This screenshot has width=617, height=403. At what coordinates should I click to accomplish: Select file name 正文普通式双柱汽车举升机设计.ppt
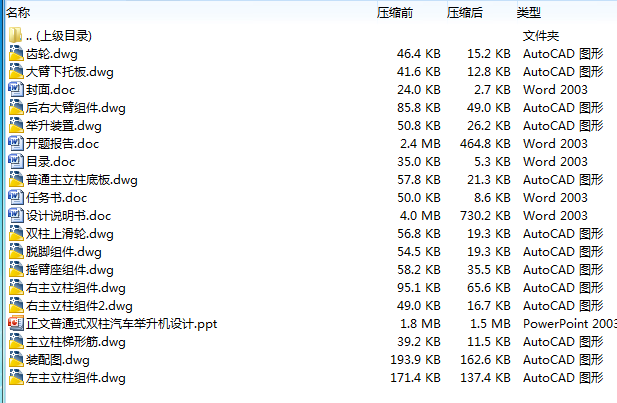click(x=122, y=324)
